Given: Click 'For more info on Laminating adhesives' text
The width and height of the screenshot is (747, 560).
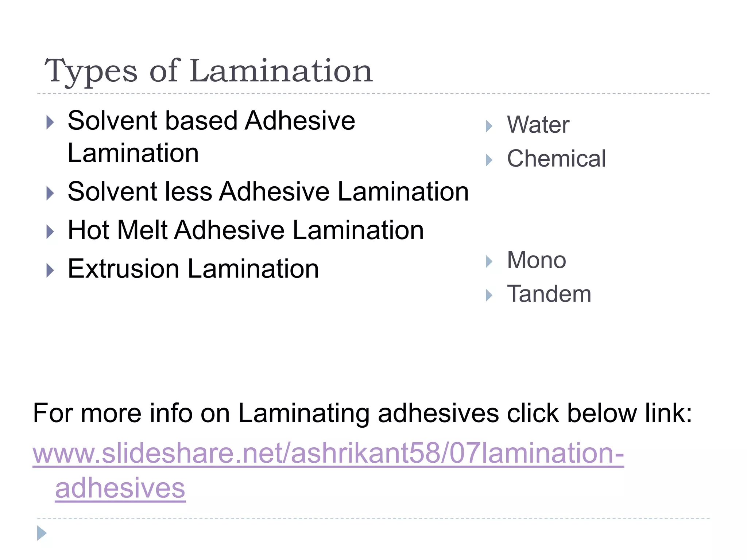Looking at the screenshot, I should 266,413.
